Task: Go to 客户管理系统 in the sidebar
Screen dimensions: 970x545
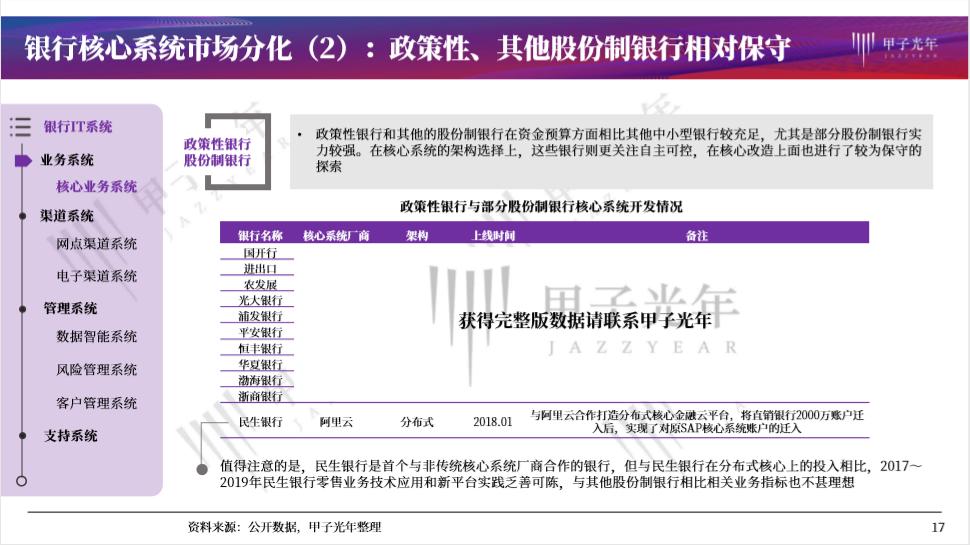Action: pyautogui.click(x=96, y=404)
